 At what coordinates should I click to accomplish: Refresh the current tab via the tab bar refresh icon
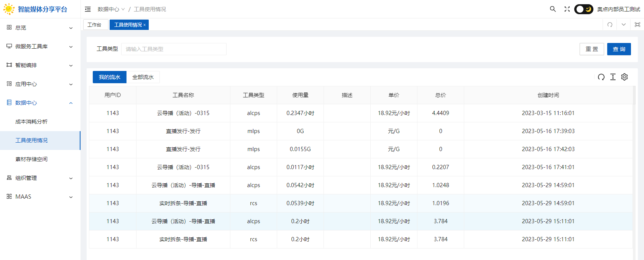(x=610, y=25)
